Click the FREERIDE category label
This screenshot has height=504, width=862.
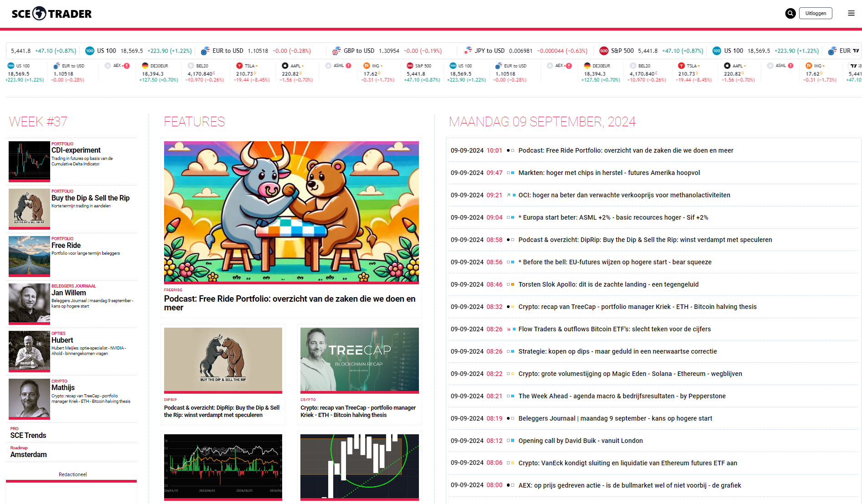[173, 290]
